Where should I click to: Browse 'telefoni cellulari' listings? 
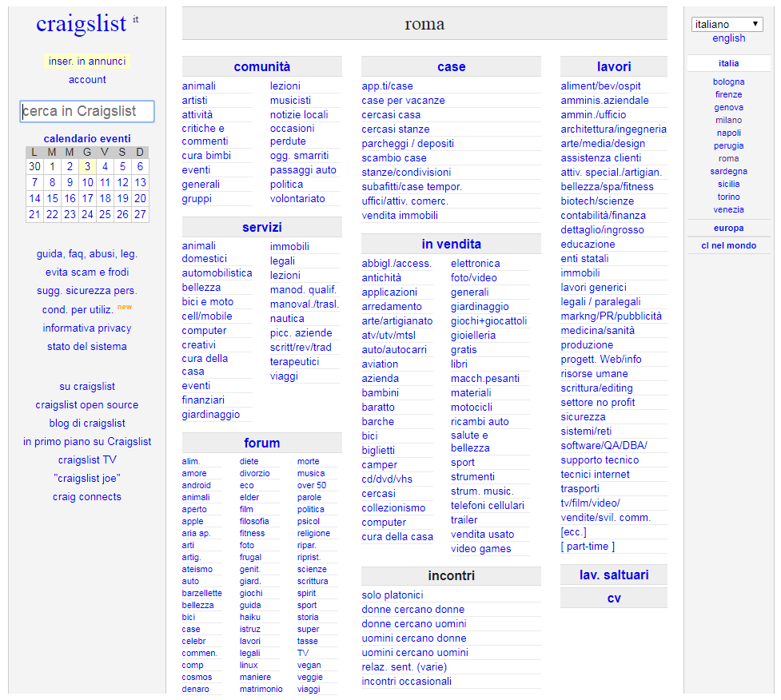pos(488,505)
